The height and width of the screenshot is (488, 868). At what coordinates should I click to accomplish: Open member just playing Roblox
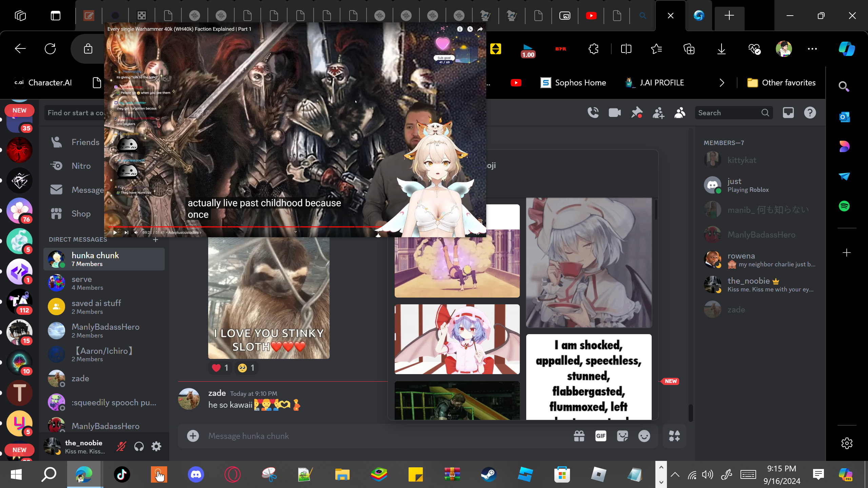pyautogui.click(x=760, y=185)
